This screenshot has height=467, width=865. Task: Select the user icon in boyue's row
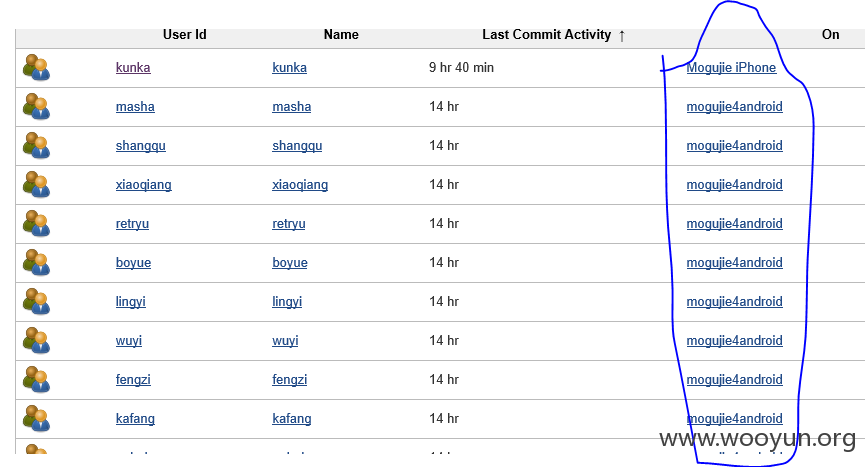click(x=36, y=263)
